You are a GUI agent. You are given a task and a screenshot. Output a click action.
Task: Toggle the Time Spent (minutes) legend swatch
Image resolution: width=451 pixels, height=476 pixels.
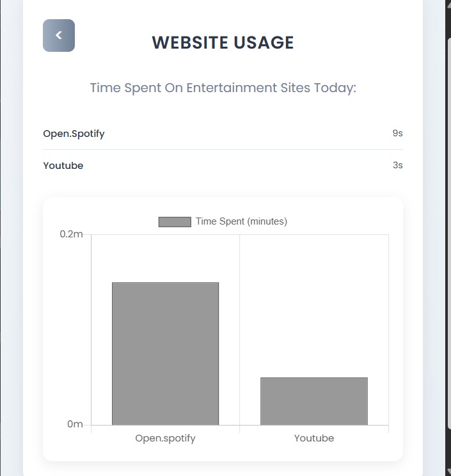pos(175,222)
